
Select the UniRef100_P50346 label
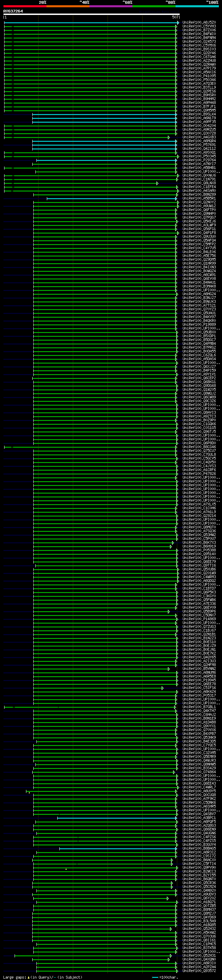tap(199, 80)
